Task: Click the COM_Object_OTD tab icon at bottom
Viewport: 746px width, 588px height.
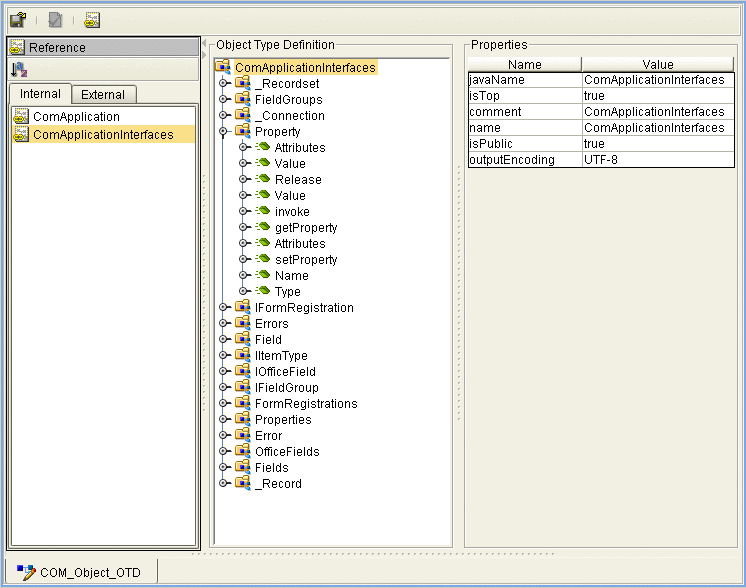Action: (x=26, y=572)
